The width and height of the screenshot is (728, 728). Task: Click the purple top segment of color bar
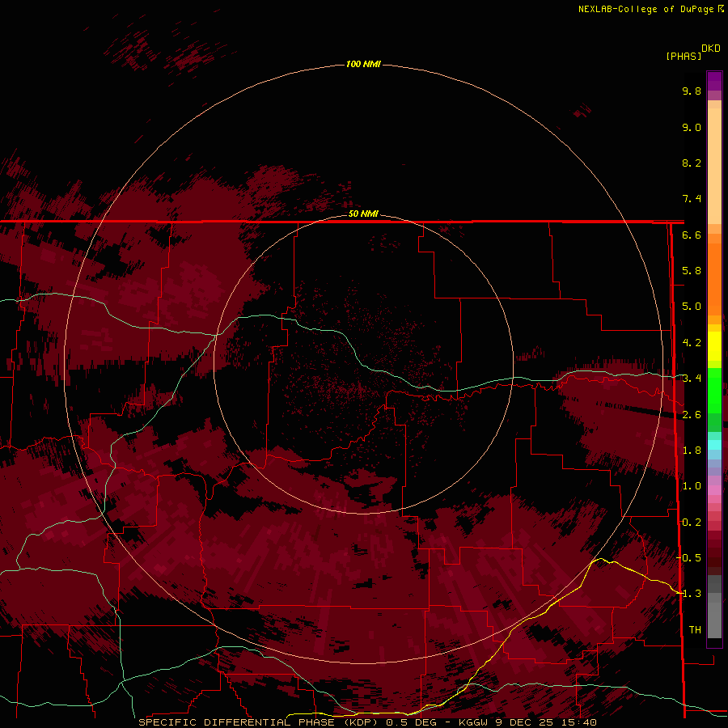coord(714,82)
